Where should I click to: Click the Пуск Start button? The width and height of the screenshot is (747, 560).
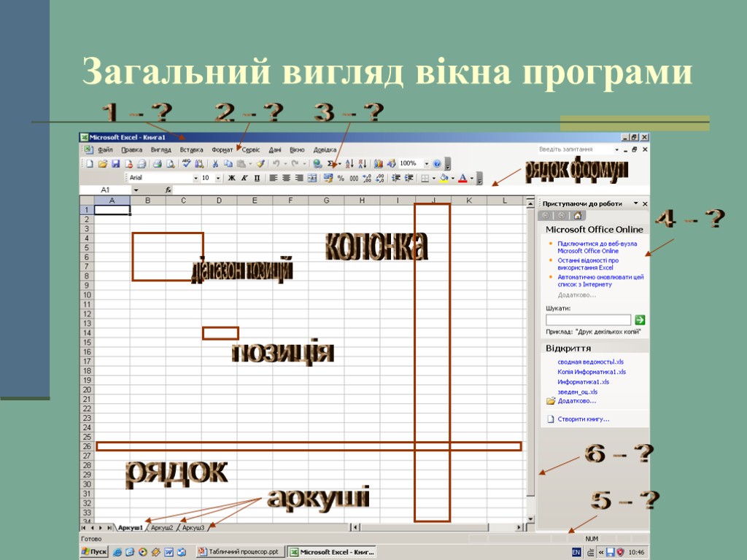pyautogui.click(x=94, y=552)
